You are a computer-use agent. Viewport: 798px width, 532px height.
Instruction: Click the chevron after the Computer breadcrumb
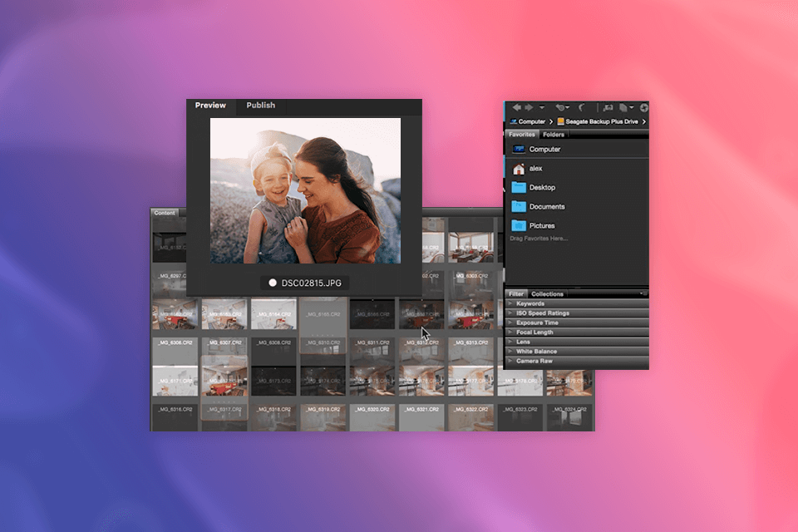551,121
